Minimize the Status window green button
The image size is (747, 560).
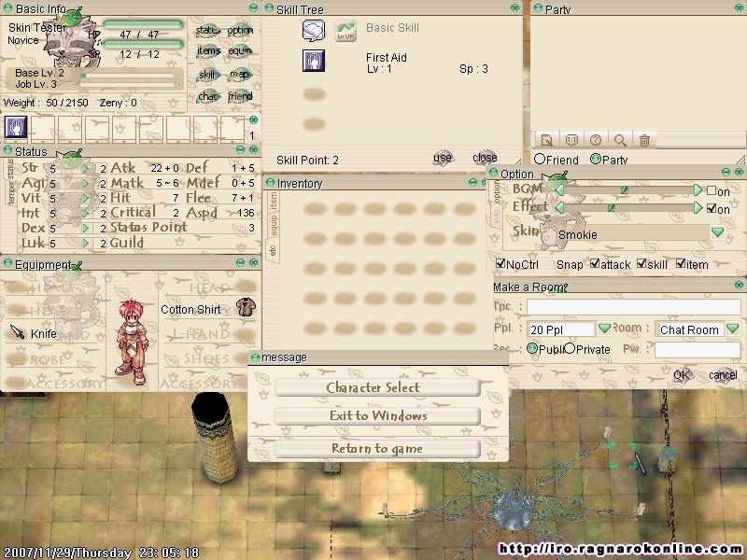pyautogui.click(x=240, y=150)
